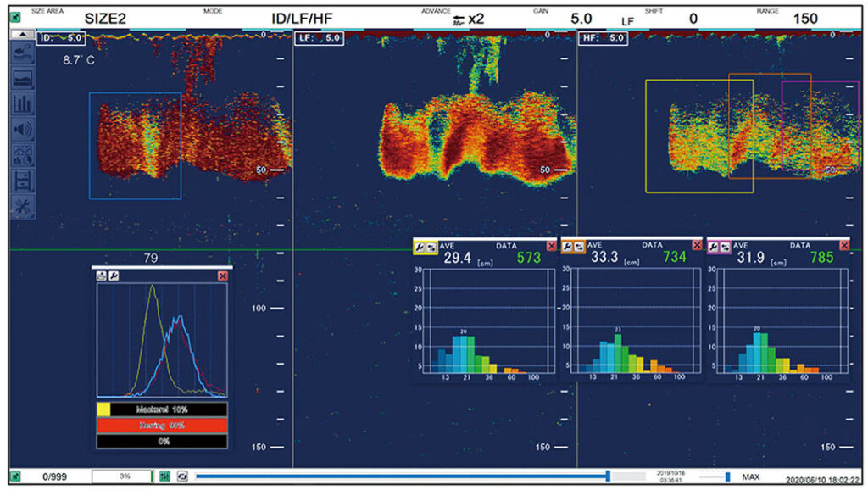Close the 33.3 cm average histogram panel
868x490 pixels.
[697, 246]
